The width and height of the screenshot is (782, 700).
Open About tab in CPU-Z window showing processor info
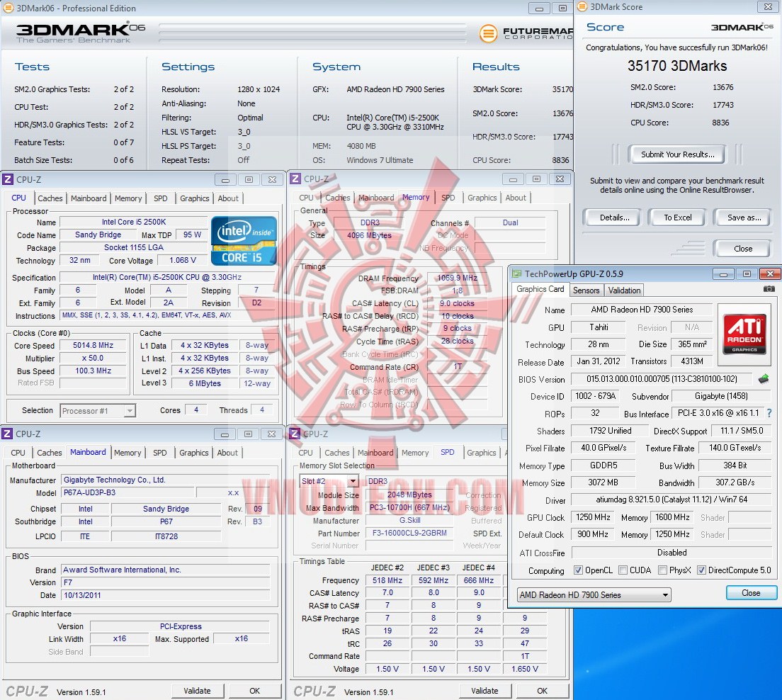pyautogui.click(x=228, y=198)
